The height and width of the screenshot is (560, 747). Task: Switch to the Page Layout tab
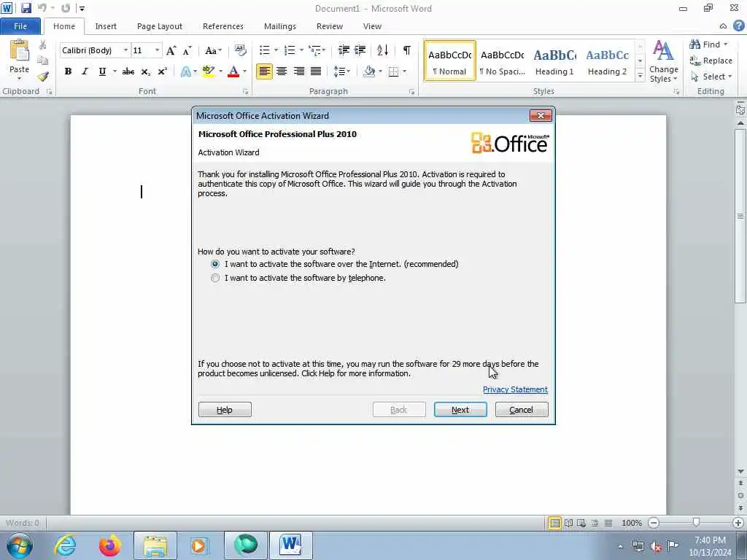(x=160, y=26)
